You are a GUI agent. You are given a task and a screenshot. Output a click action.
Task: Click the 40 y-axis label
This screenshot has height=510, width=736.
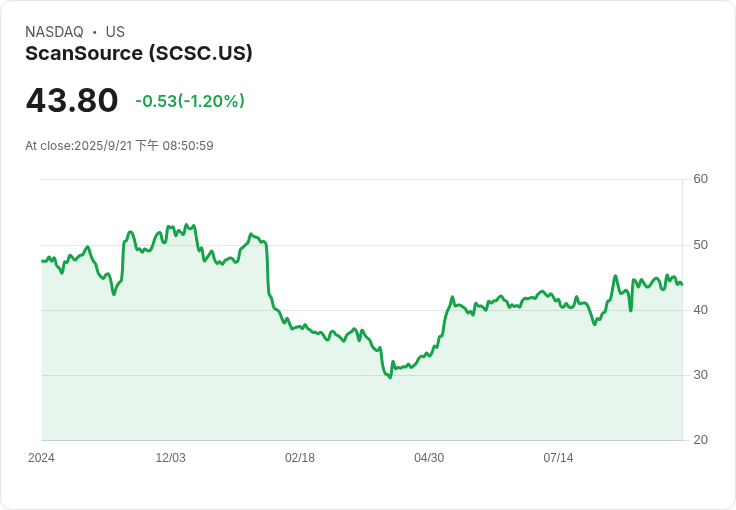(x=701, y=310)
